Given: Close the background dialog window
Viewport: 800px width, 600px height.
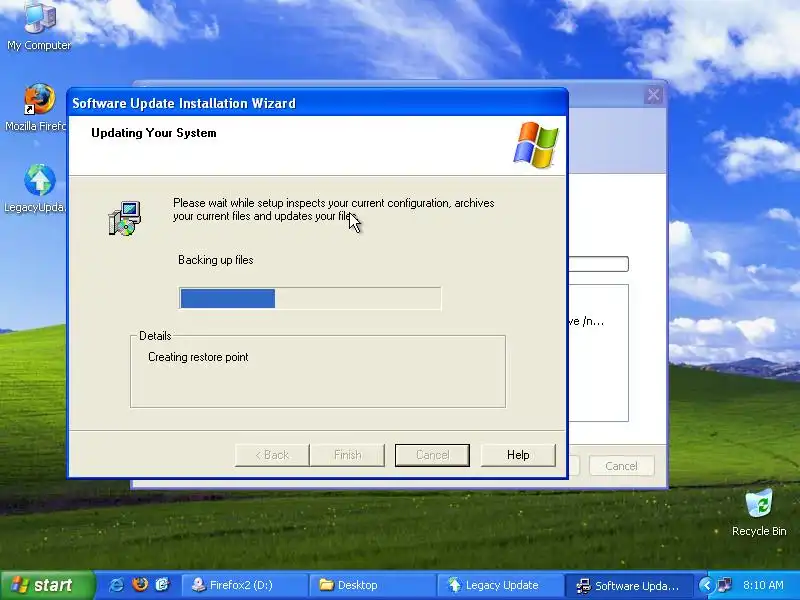Looking at the screenshot, I should pos(654,95).
